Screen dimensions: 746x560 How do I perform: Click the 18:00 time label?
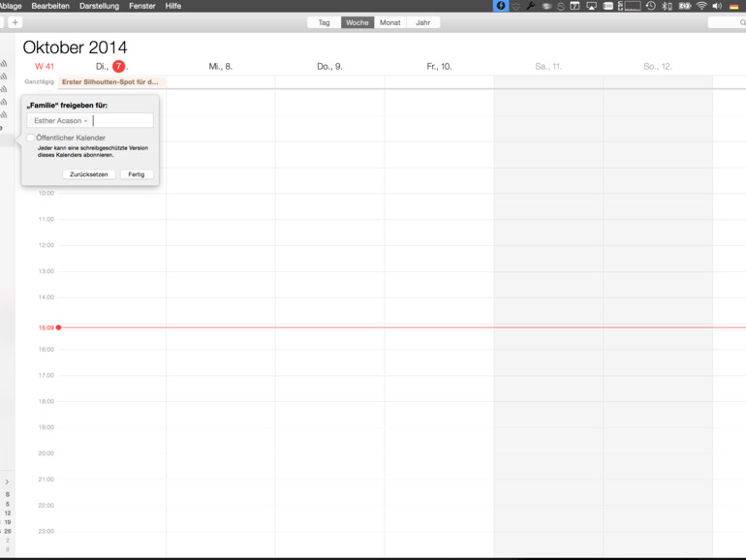click(x=47, y=401)
